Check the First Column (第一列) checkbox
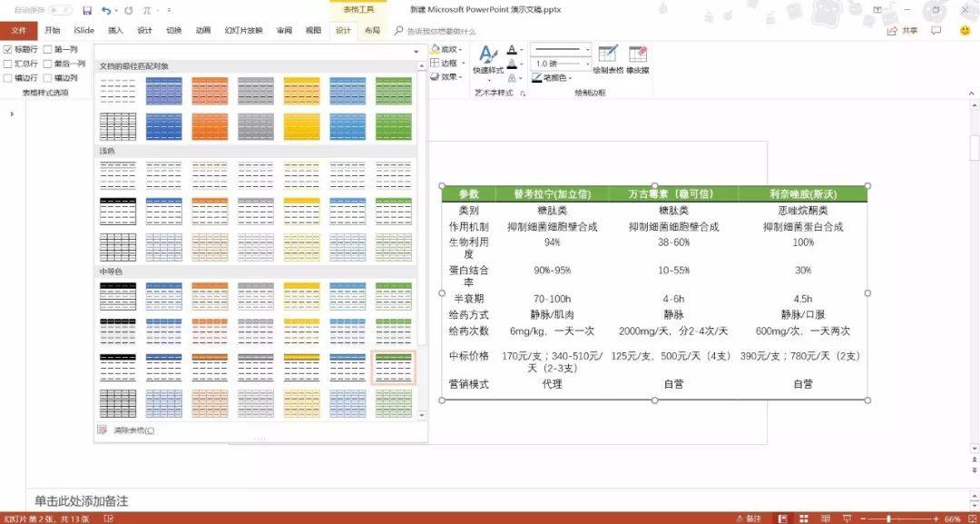Screen dimensions: 980x524 click(x=47, y=49)
